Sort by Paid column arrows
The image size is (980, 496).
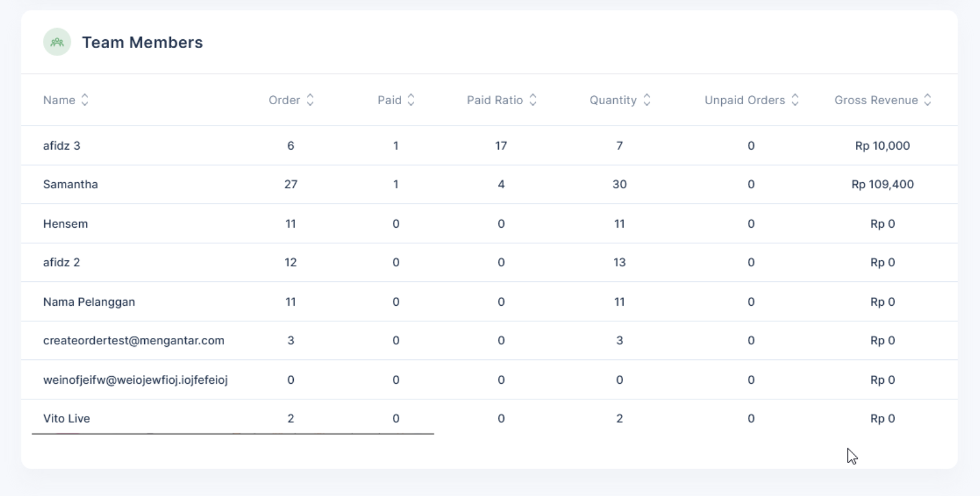[411, 100]
